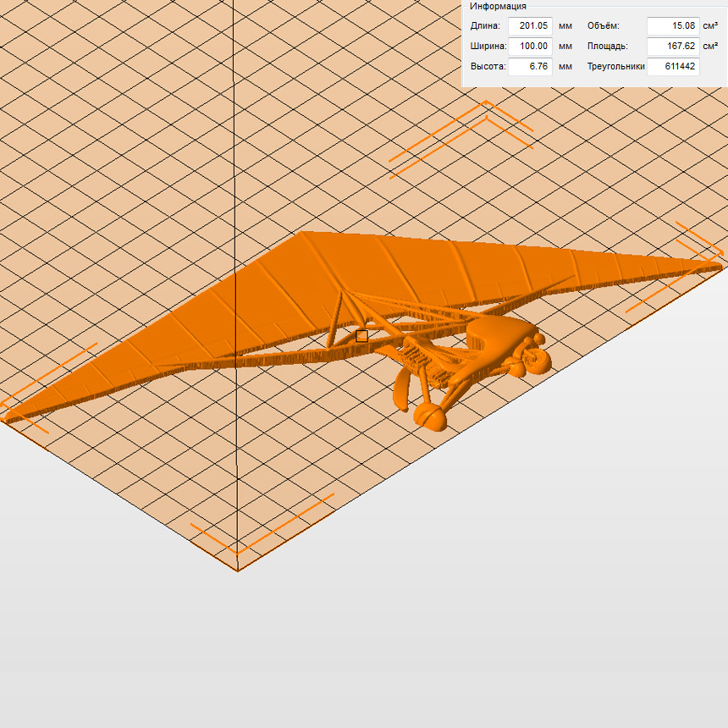Click the Объём label text

[x=603, y=25]
